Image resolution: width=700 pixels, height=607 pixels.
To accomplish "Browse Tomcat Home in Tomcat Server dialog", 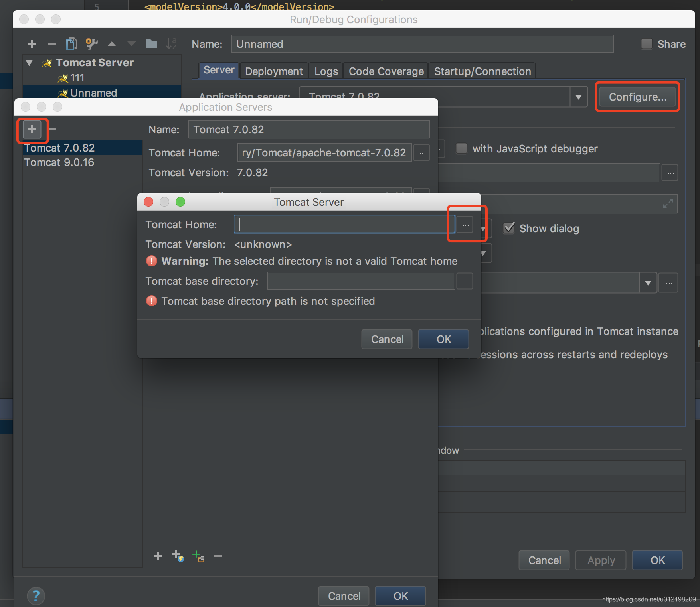I will [x=465, y=225].
